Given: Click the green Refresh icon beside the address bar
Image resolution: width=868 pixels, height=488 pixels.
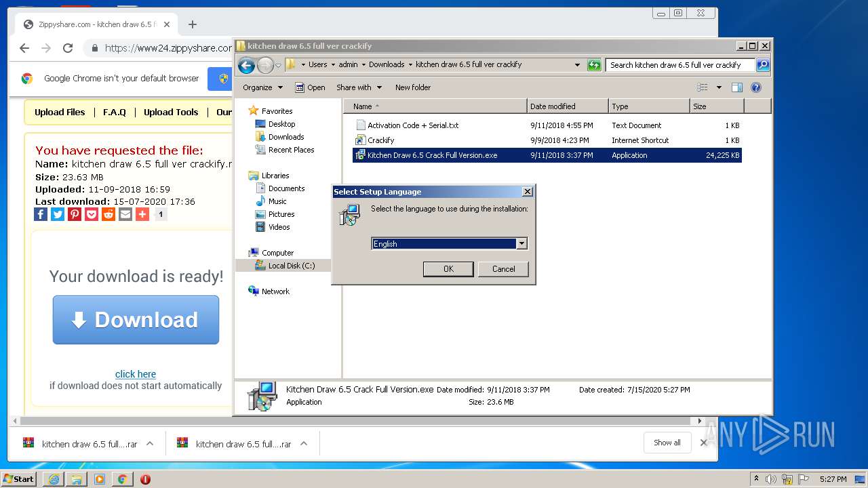Looking at the screenshot, I should coord(594,65).
